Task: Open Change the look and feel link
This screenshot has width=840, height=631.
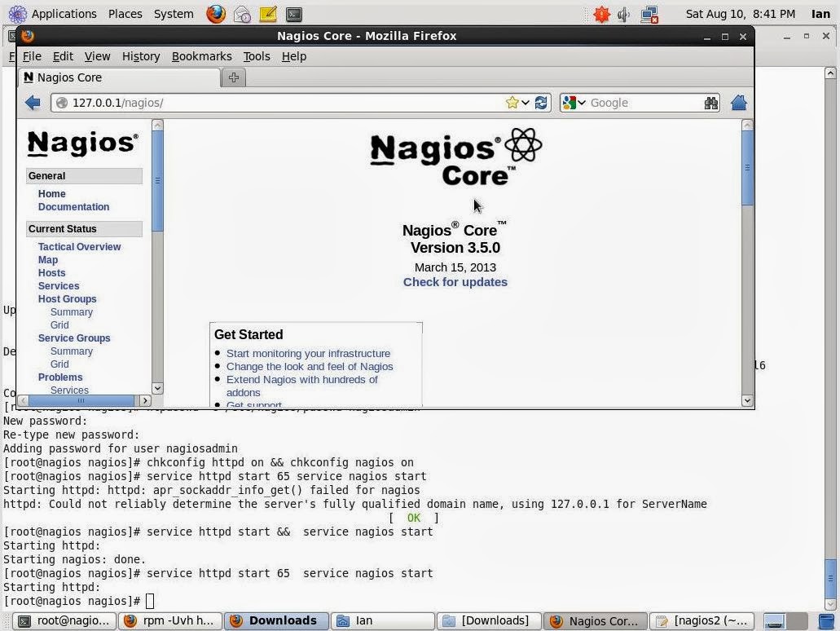Action: tap(310, 367)
